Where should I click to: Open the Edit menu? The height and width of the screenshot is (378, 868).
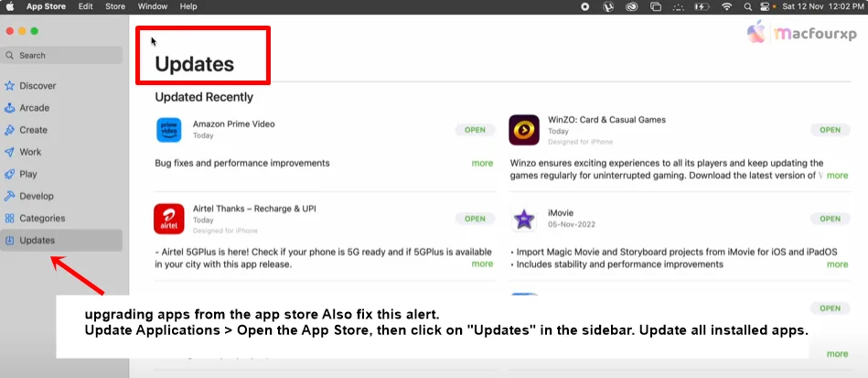(85, 6)
